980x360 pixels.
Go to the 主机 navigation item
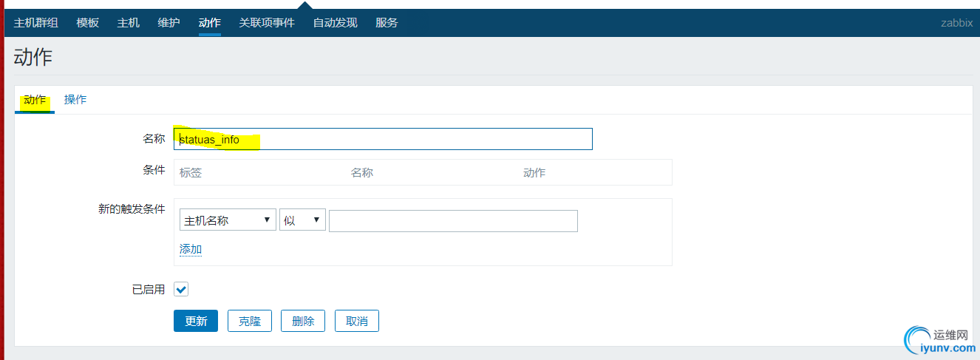(128, 23)
